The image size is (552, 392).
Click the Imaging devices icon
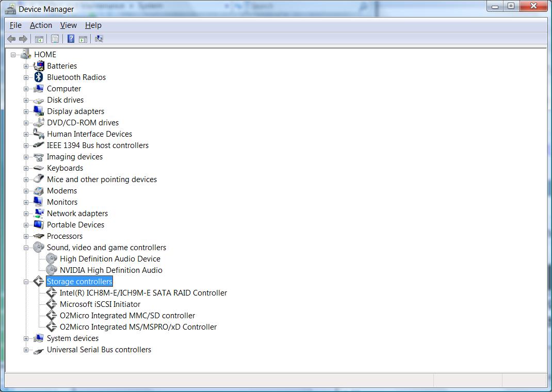39,157
